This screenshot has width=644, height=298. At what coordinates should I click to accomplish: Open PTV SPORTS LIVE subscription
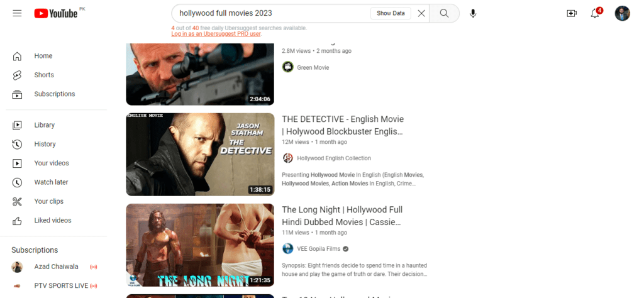pyautogui.click(x=61, y=285)
